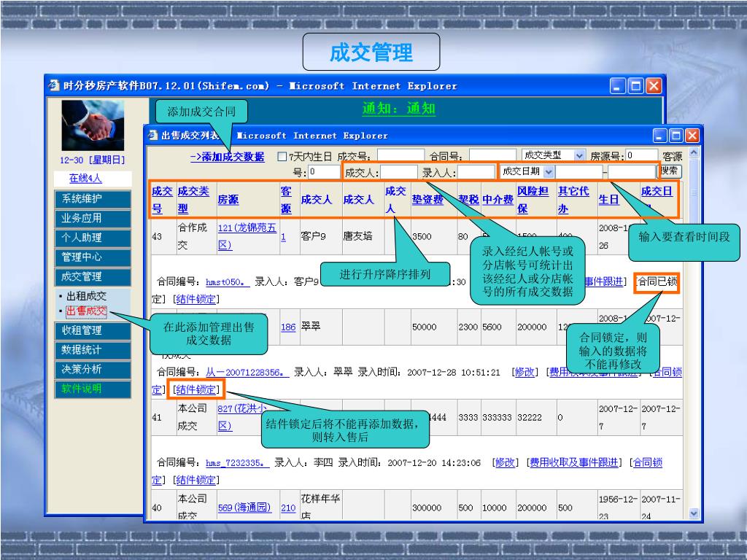Open client link 210 in row 40
Screen dimensions: 747x560
pos(288,508)
